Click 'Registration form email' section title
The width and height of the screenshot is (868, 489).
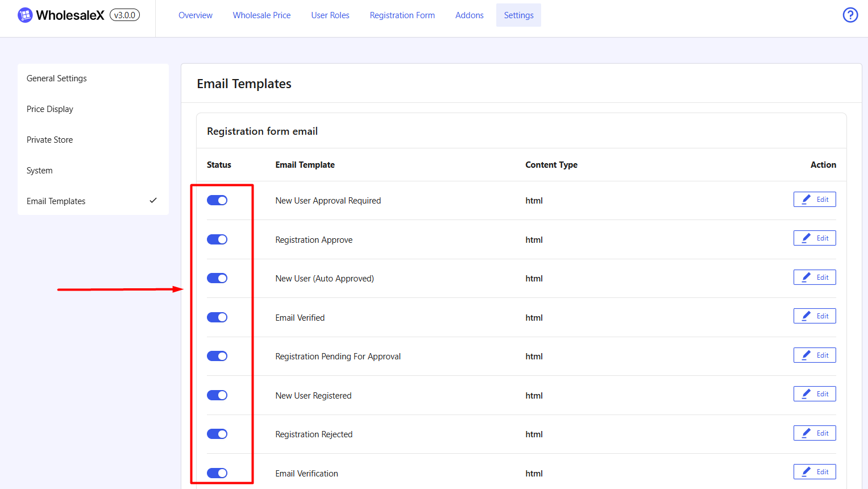pos(262,131)
